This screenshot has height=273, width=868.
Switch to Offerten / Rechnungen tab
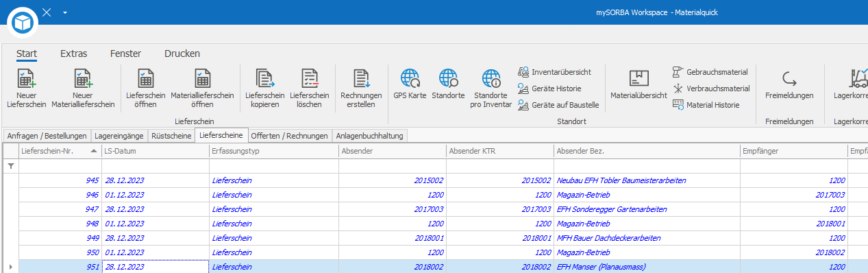[290, 136]
